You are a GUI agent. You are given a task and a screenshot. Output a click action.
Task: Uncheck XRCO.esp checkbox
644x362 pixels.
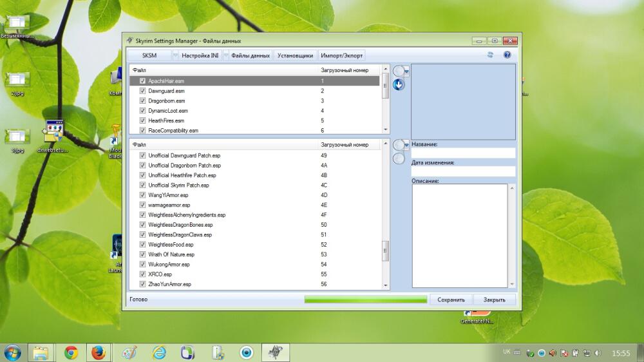(142, 274)
